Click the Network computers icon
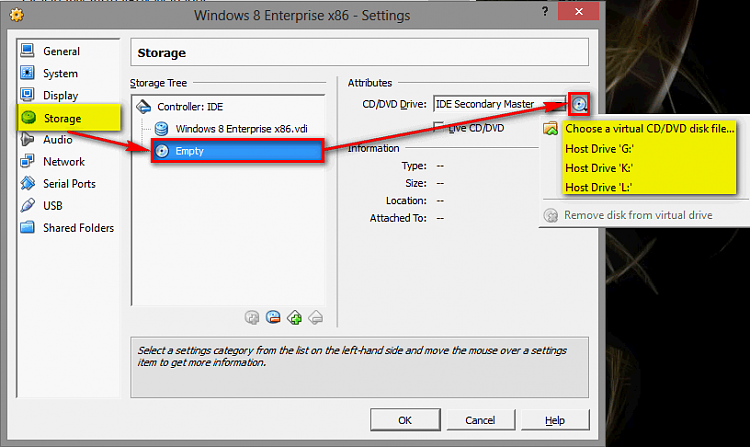Viewport: 750px width, 447px height. tap(27, 161)
